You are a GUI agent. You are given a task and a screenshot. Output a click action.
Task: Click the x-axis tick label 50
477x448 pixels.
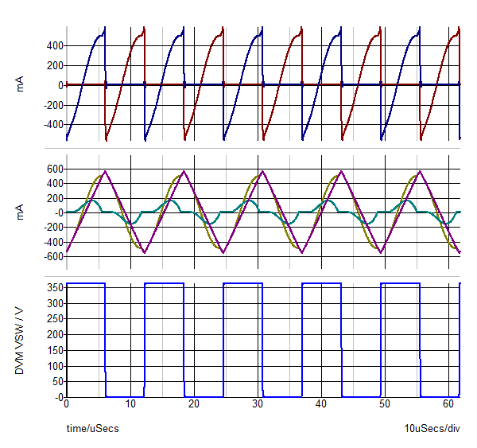click(385, 405)
